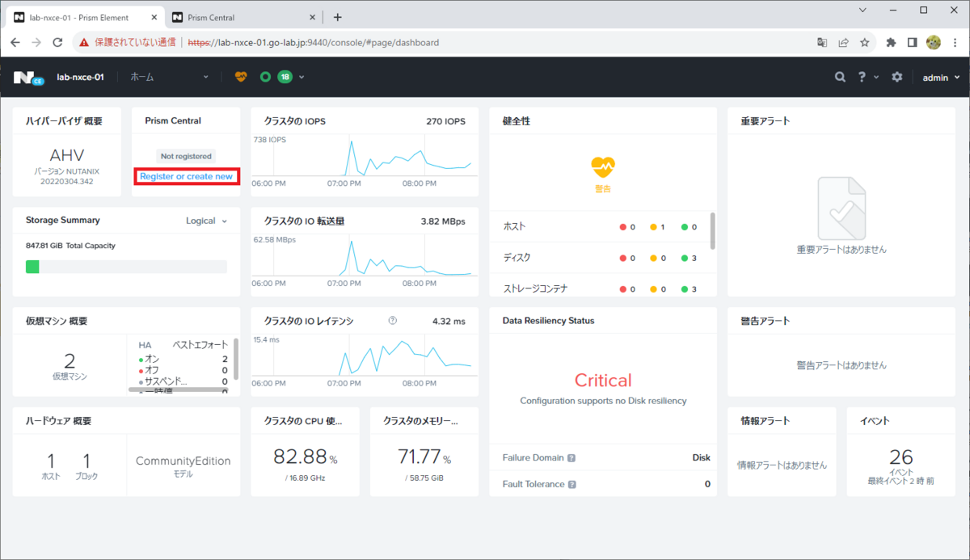970x560 pixels.
Task: Open the question mark help menu
Action: (x=862, y=77)
